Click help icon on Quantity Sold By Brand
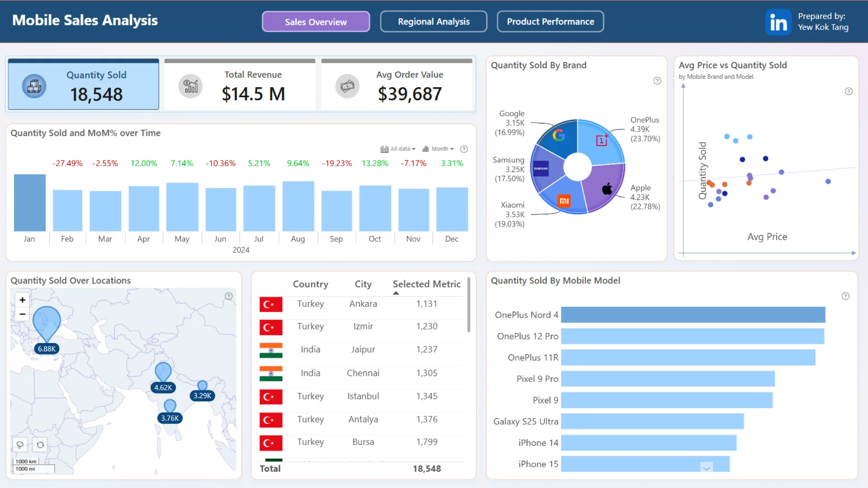This screenshot has width=868, height=488. pos(657,81)
